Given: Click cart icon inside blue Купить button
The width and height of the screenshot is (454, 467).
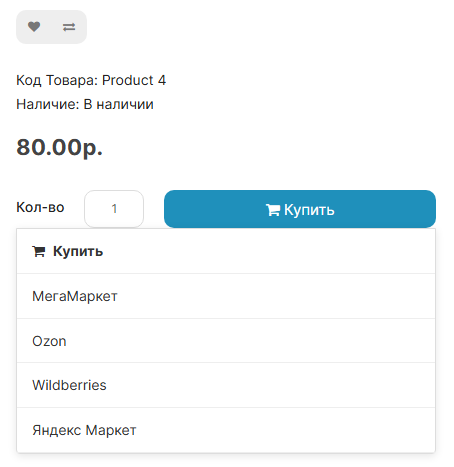Looking at the screenshot, I should [x=273, y=210].
